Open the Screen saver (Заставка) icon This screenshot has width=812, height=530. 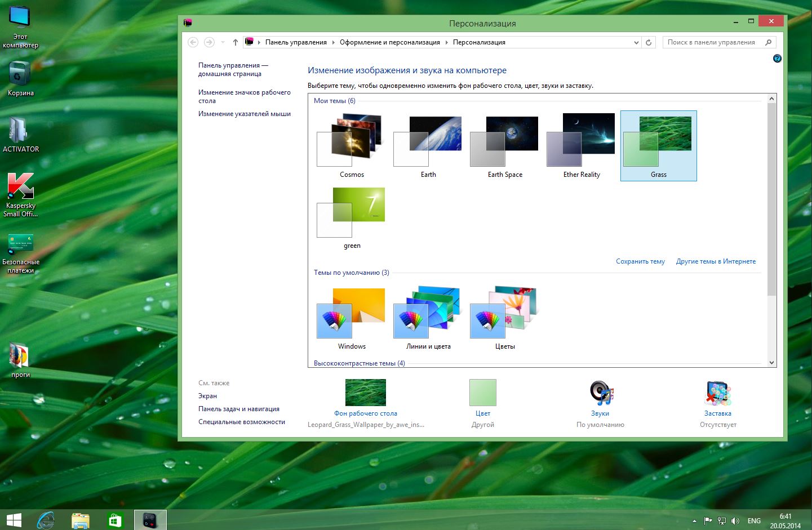[x=717, y=393]
